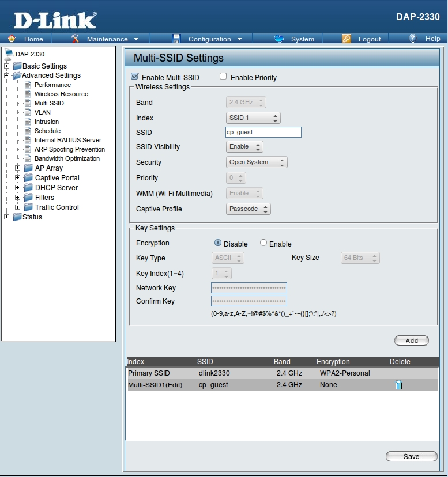Click the Maintenance tools icon
The height and width of the screenshot is (477, 448).
point(76,39)
